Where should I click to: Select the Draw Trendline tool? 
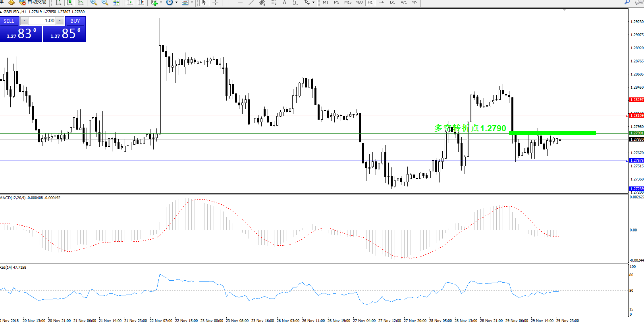(x=251, y=2)
